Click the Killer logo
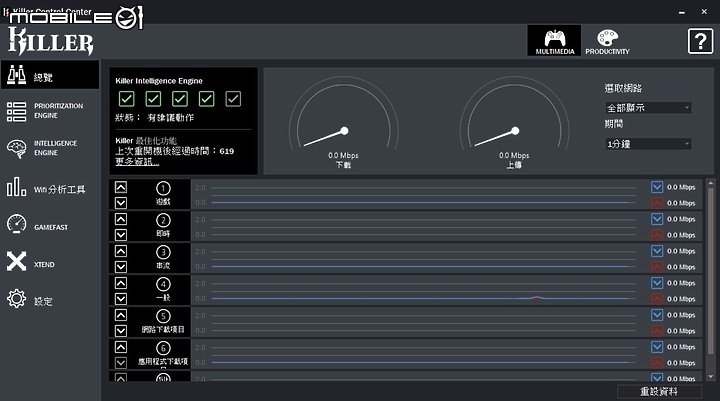Image resolution: width=720 pixels, height=401 pixels. 51,41
